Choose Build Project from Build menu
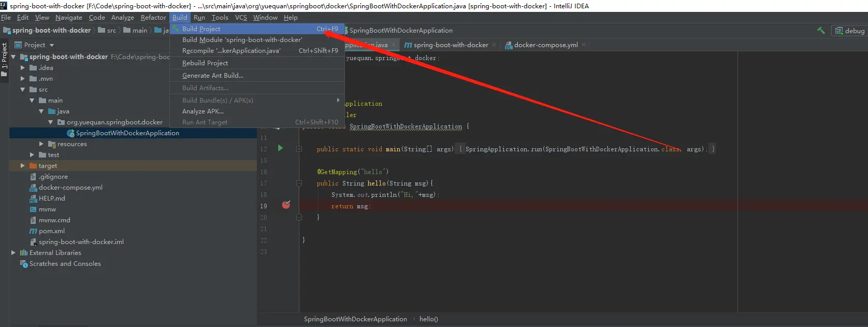Image resolution: width=868 pixels, height=327 pixels. point(257,29)
